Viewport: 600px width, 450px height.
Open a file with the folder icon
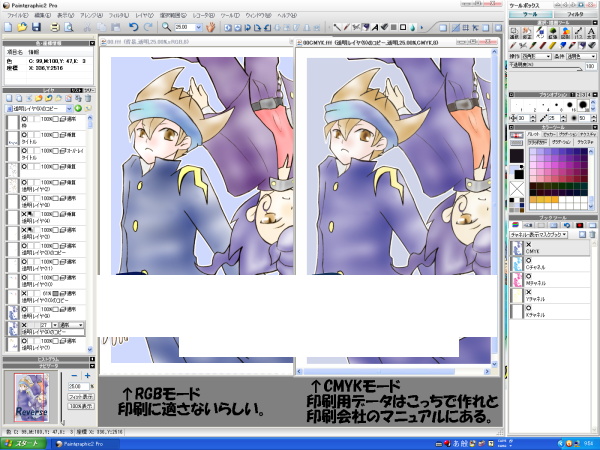22,27
